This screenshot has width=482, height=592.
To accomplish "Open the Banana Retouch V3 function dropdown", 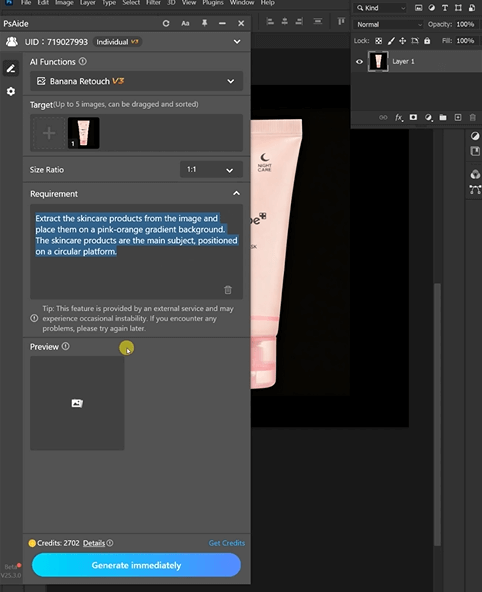I will click(136, 81).
